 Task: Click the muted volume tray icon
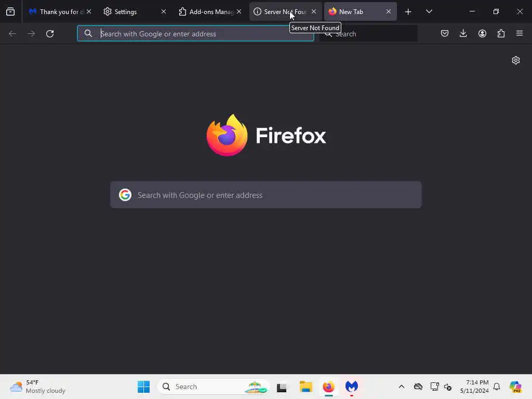[447, 387]
